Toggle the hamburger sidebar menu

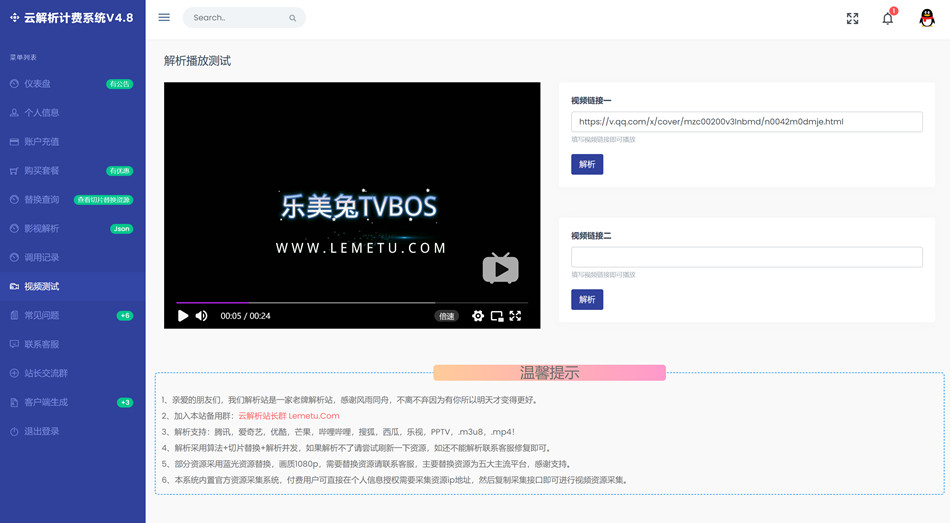click(164, 18)
